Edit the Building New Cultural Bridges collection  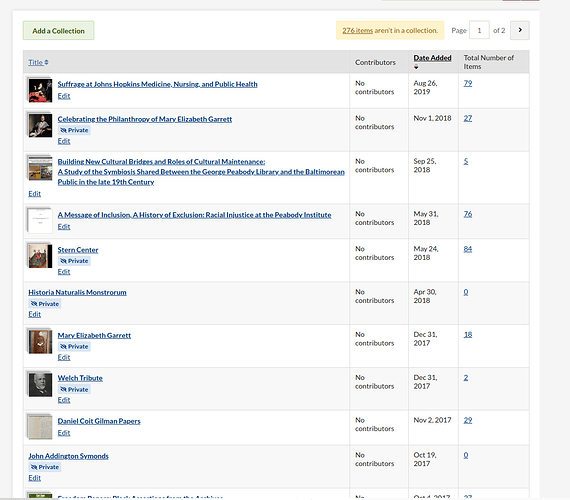(35, 194)
